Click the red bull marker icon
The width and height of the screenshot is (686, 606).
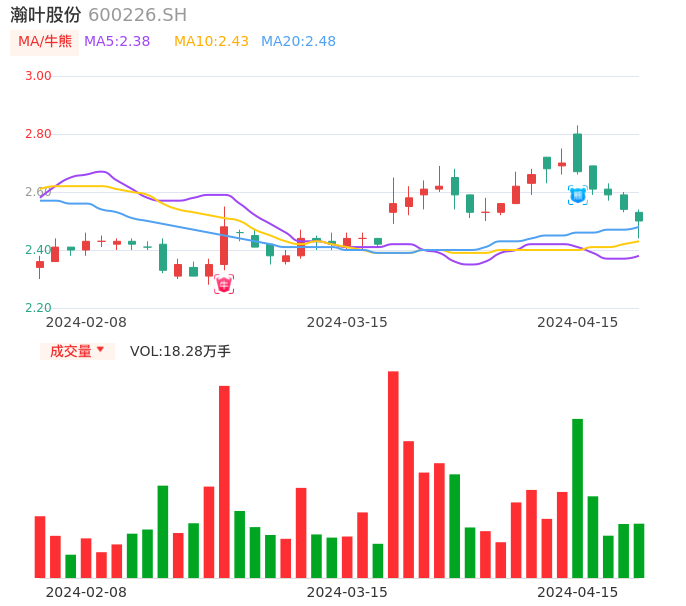(x=224, y=284)
